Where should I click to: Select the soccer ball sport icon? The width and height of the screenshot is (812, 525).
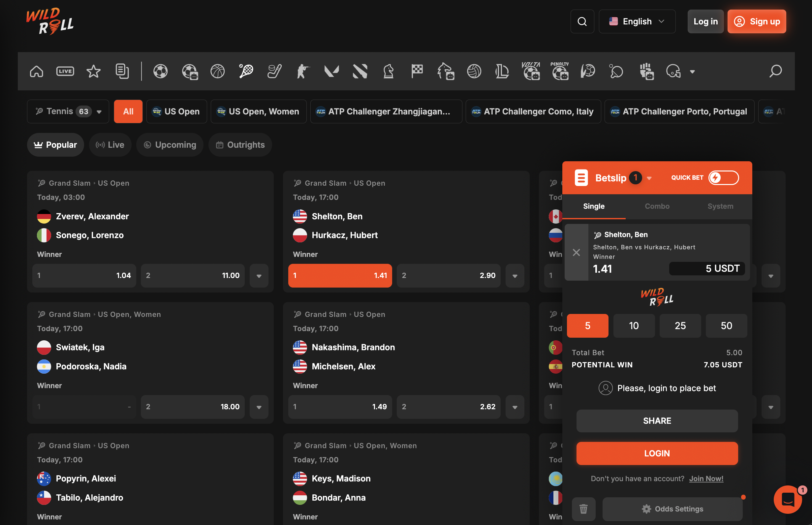click(161, 71)
